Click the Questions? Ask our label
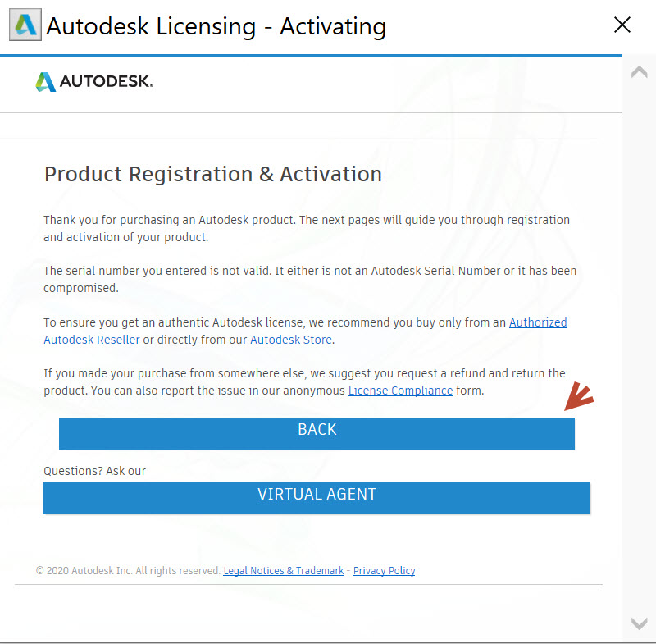 coord(94,471)
